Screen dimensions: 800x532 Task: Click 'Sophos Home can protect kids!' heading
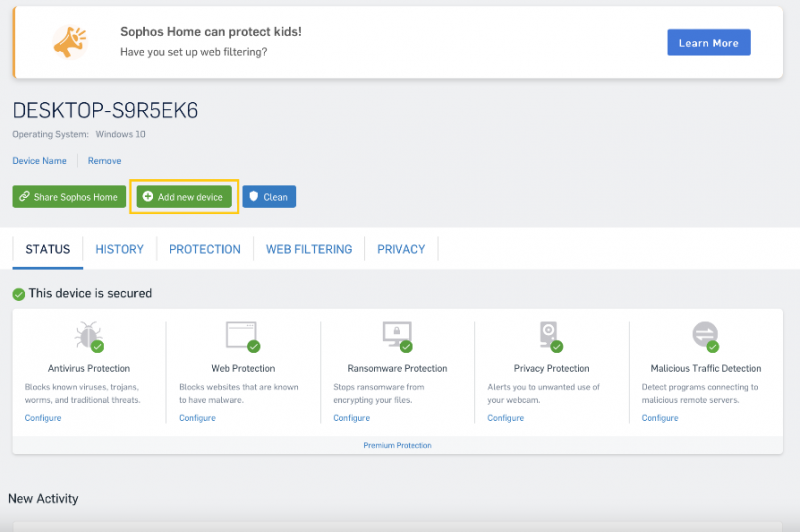pos(211,32)
